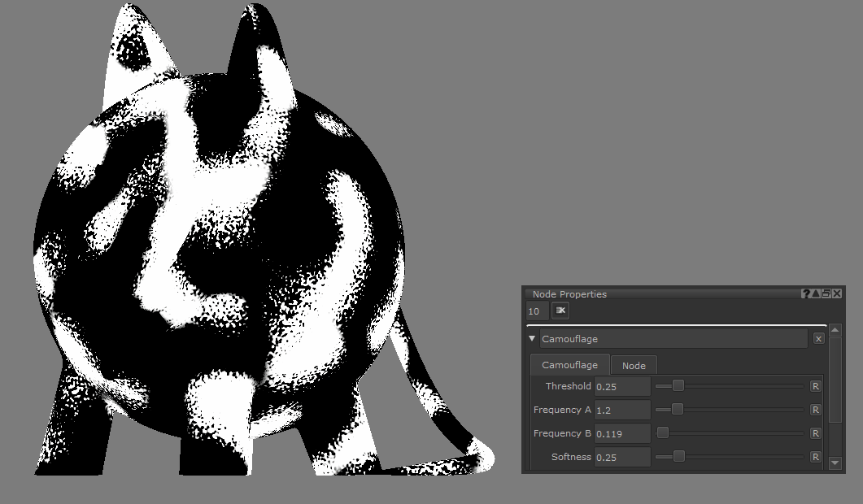This screenshot has width=863, height=504.
Task: Click the Threshold slider handle
Action: 678,386
